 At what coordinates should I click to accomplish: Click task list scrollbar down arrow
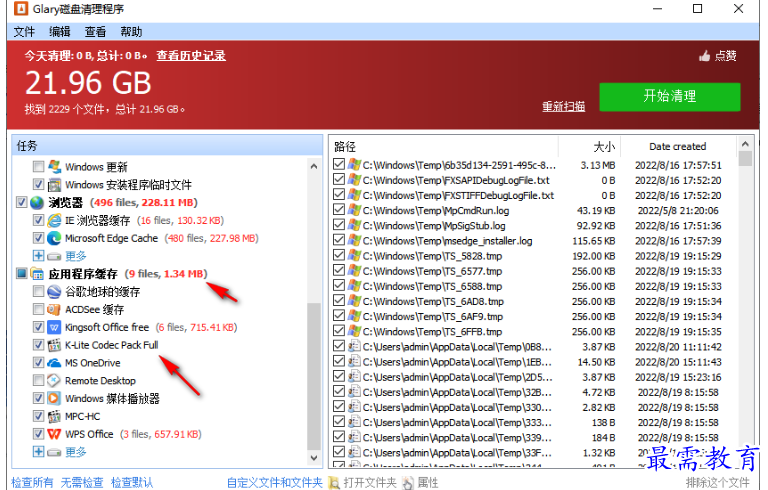pyautogui.click(x=314, y=458)
